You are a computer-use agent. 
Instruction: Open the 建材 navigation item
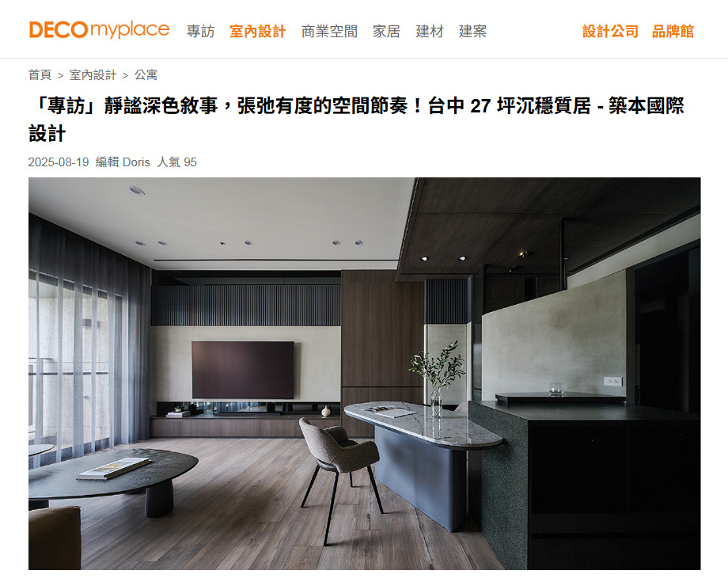pyautogui.click(x=430, y=31)
